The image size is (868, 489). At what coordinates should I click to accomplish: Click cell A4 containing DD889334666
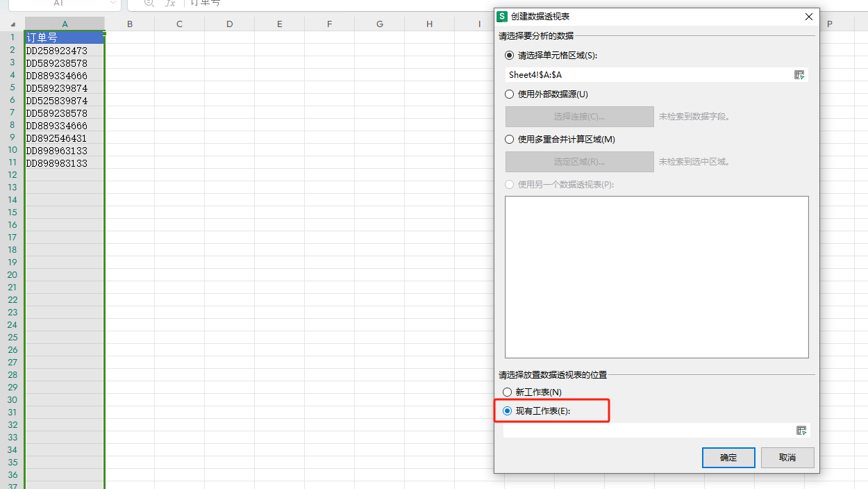tap(65, 76)
